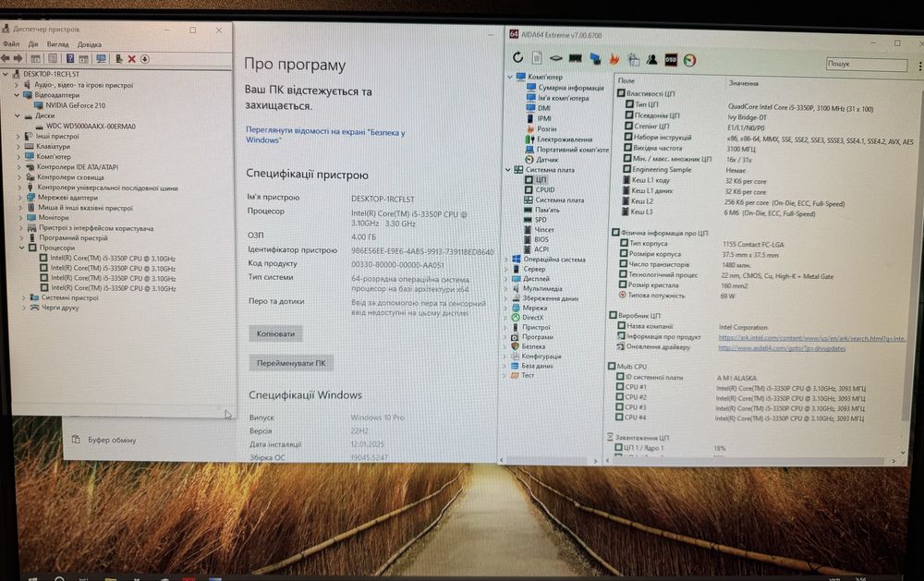The image size is (924, 581).
Task: Click the AIDA64 memory module benchmark icon
Action: point(575,58)
